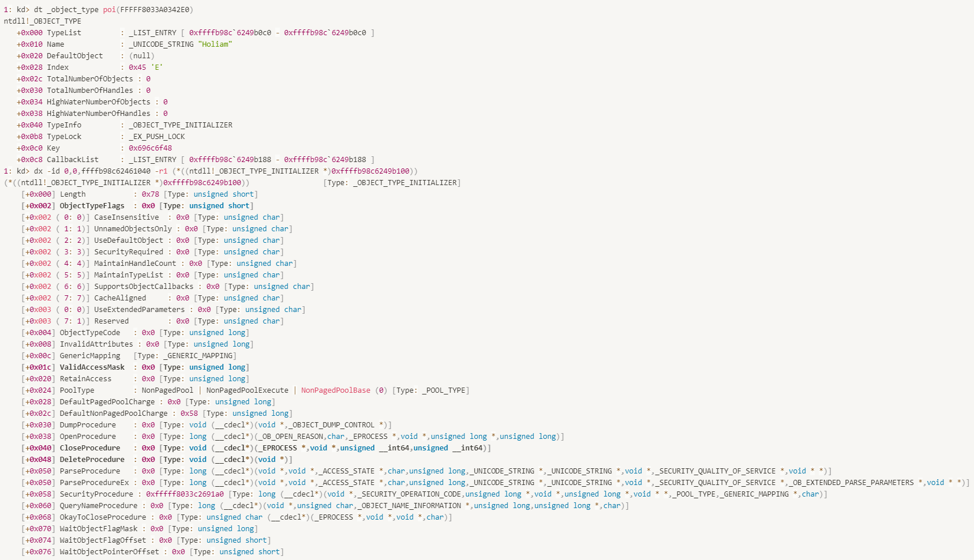This screenshot has width=974, height=560.
Task: Click the _EX_PUSH_LOCK type for TypeLock
Action: click(x=157, y=136)
